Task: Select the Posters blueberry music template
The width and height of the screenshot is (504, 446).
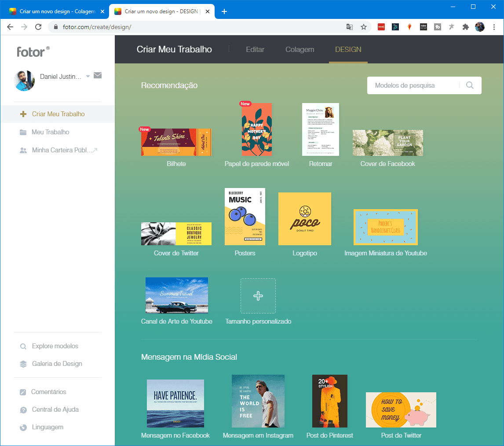Action: tap(245, 217)
